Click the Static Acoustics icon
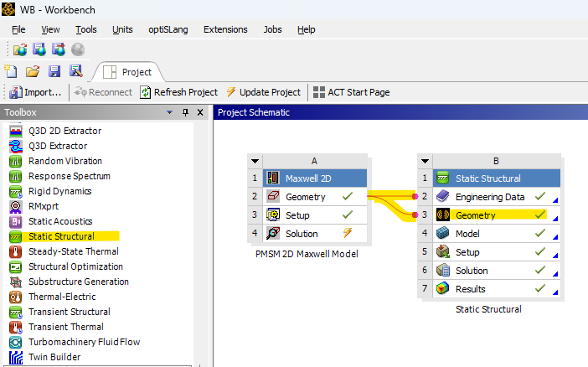This screenshot has height=367, width=588. [16, 221]
